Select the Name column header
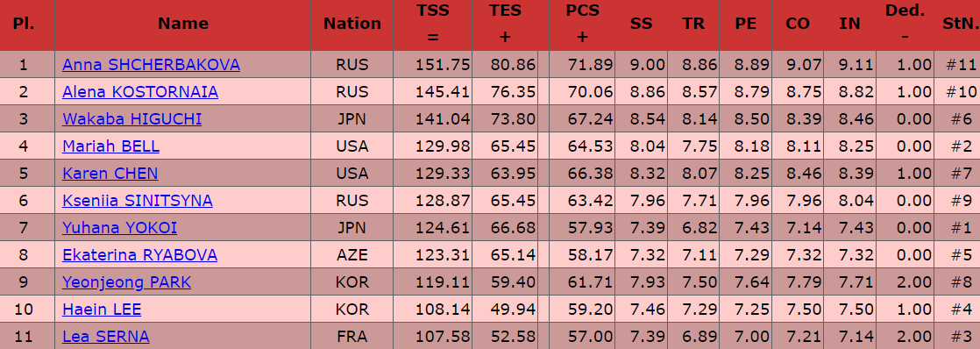Screen dimensions: 980x349 tap(183, 24)
